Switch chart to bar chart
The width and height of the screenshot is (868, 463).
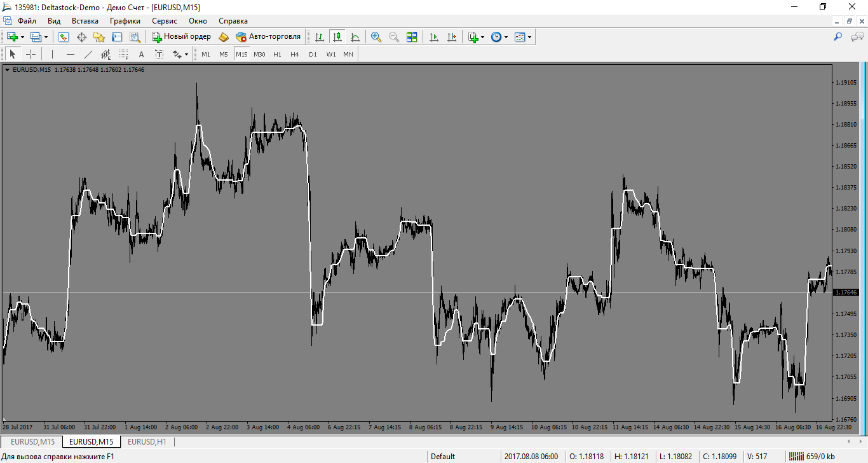tap(320, 37)
